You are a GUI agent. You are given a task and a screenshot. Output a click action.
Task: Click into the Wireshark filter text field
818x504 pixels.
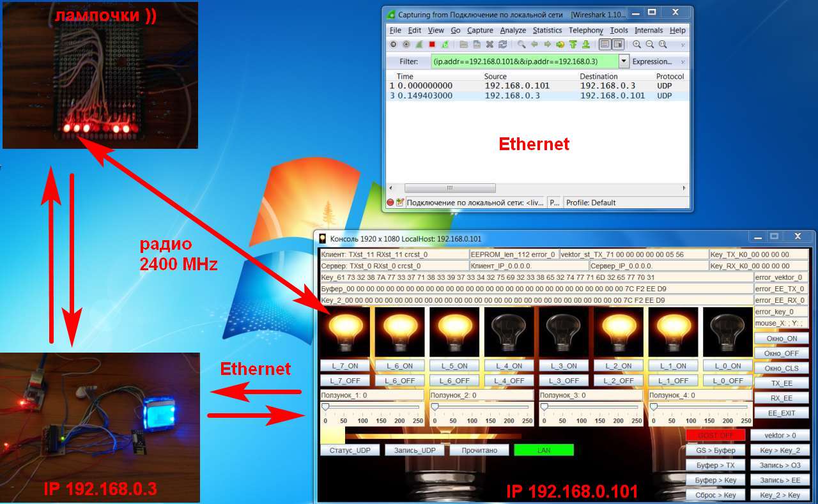pyautogui.click(x=524, y=61)
